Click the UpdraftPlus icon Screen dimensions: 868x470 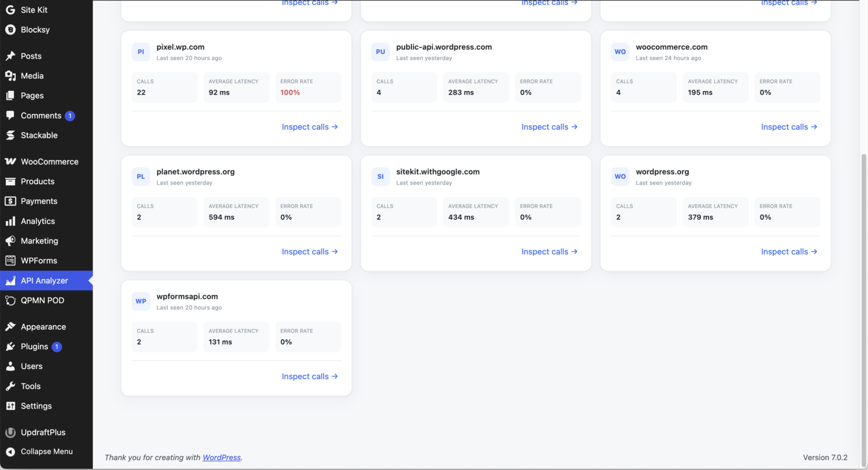10,432
